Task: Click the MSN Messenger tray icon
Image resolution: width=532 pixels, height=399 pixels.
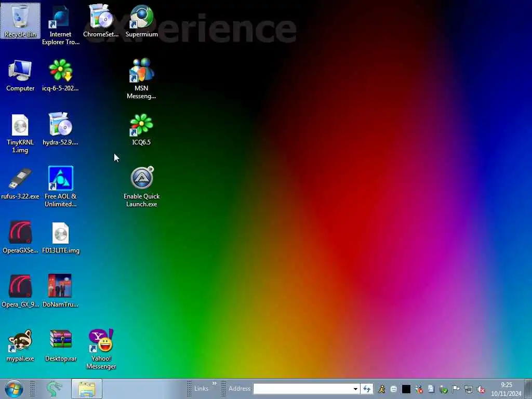Action: coord(419,389)
